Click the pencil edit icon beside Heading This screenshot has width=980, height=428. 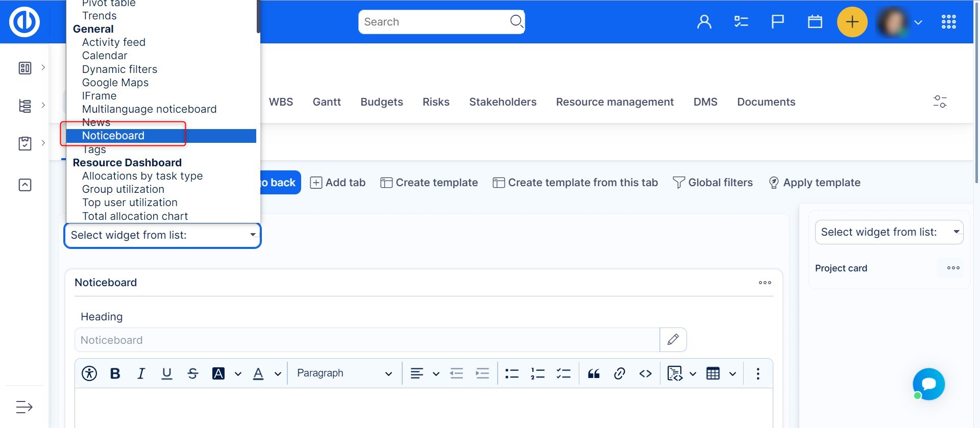pyautogui.click(x=673, y=340)
